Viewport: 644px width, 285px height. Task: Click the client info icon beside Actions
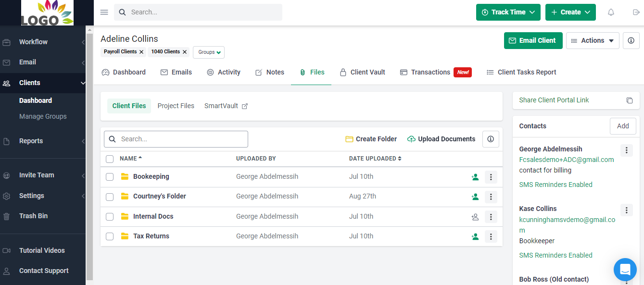click(631, 40)
